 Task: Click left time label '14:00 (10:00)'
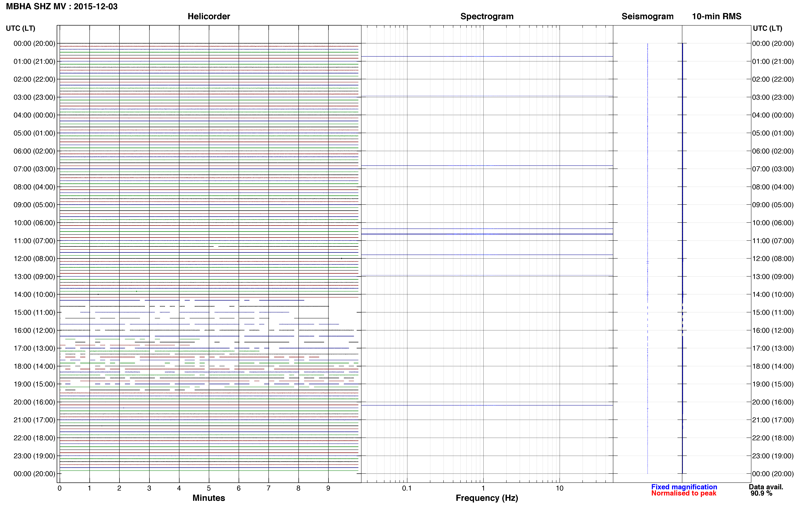pos(35,295)
